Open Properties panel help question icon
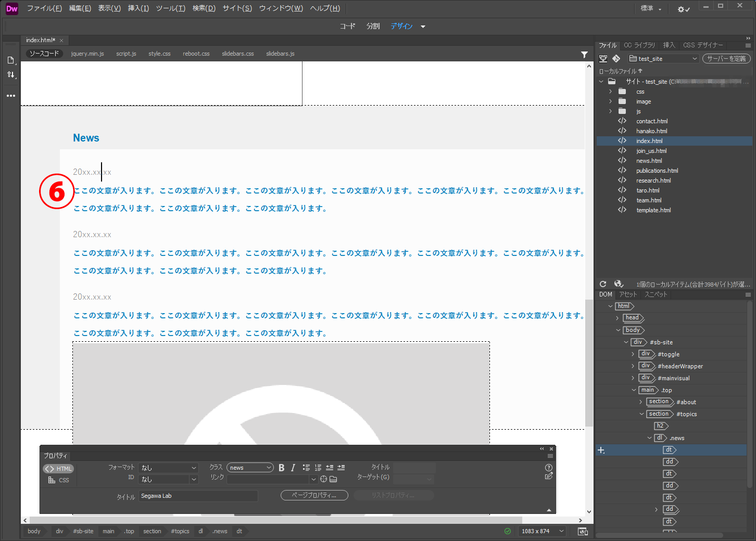Screen dimensions: 756x541 [x=548, y=468]
